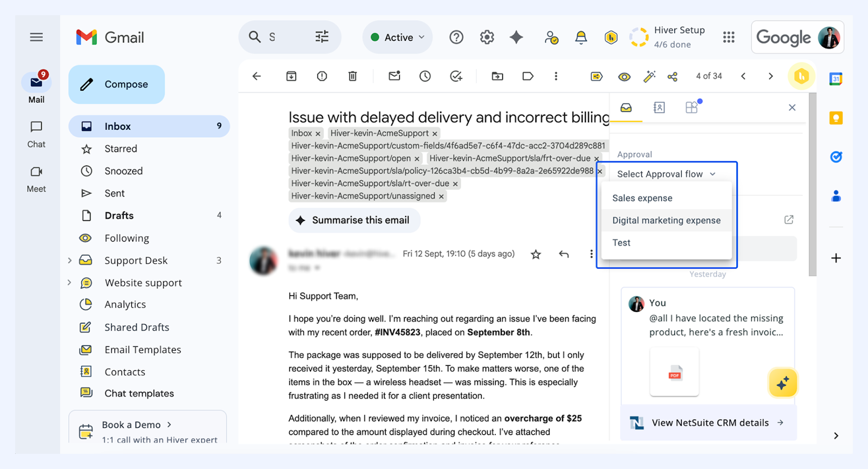Mark the email as unread
Screen dimensions: 868x469
pos(394,76)
